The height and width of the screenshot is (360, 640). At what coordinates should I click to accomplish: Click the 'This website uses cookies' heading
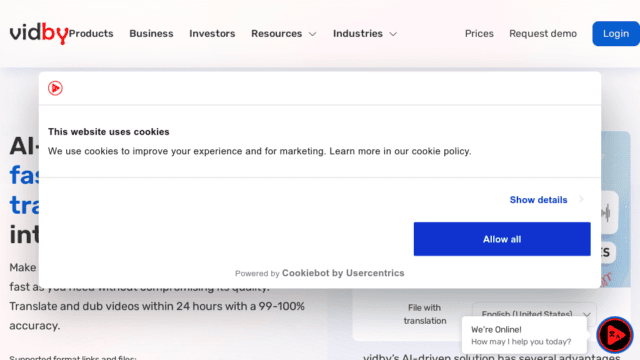pos(109,132)
